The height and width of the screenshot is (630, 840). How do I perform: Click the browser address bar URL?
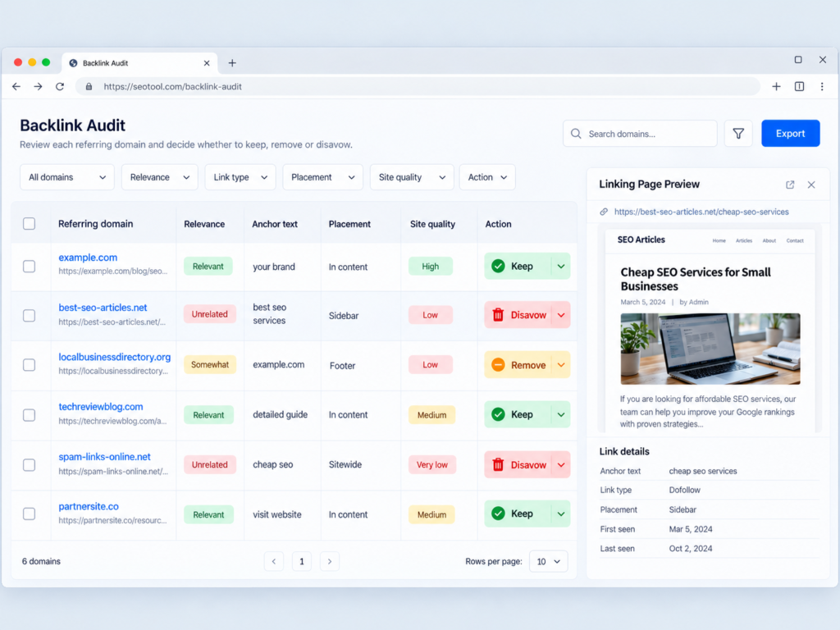pos(172,86)
